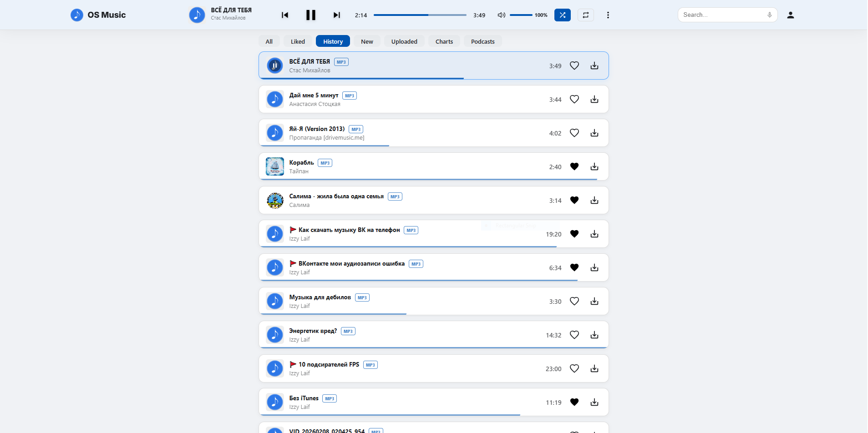Screen dimensions: 868x433
Task: Click the now-playing note icon in header
Action: [197, 15]
